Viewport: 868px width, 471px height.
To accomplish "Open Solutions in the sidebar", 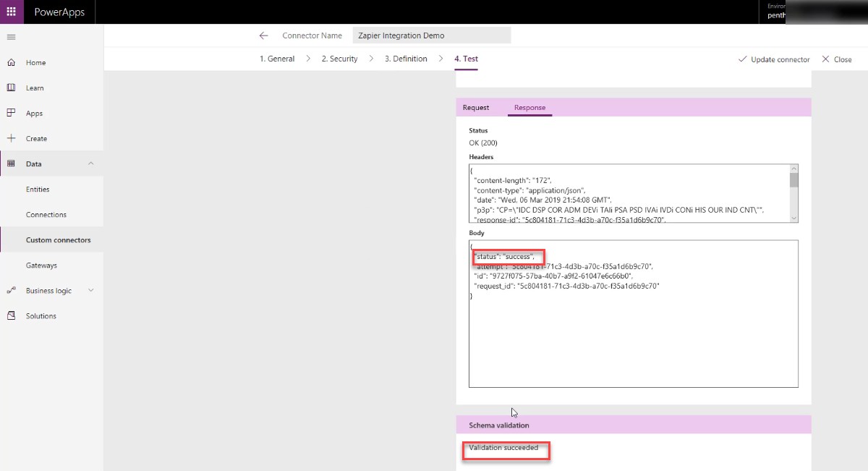I will pyautogui.click(x=41, y=315).
